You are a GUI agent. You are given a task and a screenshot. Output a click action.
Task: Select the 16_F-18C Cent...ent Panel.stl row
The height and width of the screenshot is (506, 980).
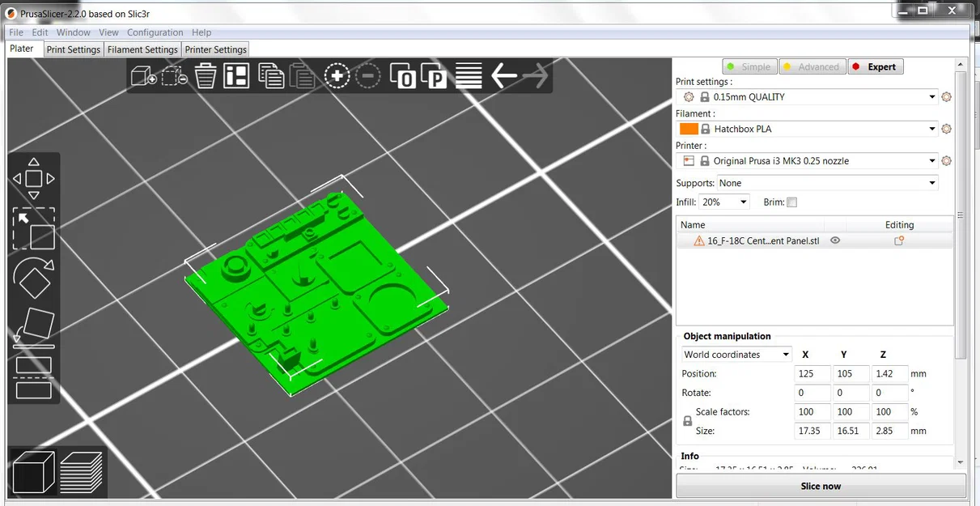click(815, 240)
